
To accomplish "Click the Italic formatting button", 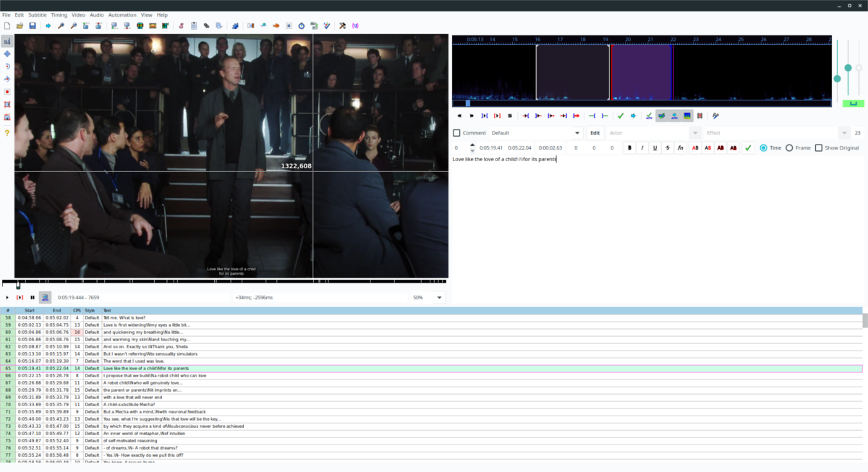I will click(x=642, y=147).
